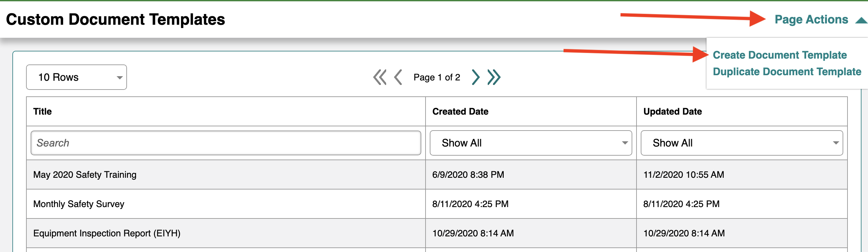Go to the previous page of results
Viewport: 868px width, 252px height.
398,77
